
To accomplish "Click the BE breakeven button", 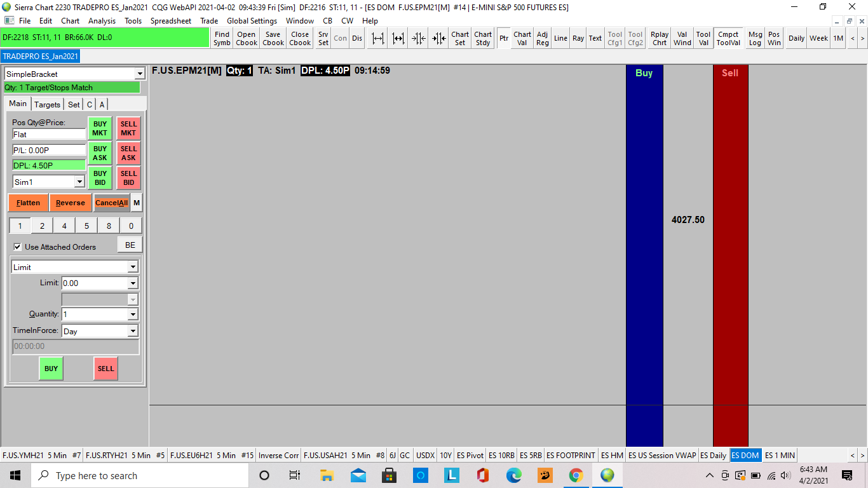I will point(130,245).
